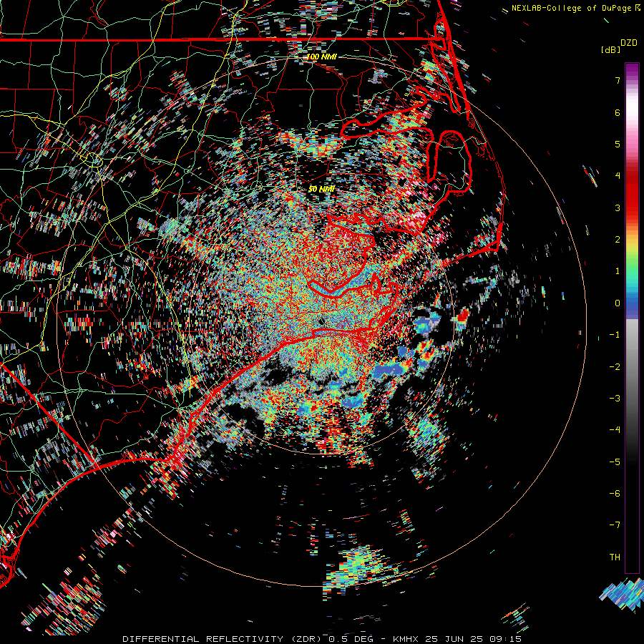Click the 1 value on the scale
The image size is (644, 644).
[x=618, y=271]
